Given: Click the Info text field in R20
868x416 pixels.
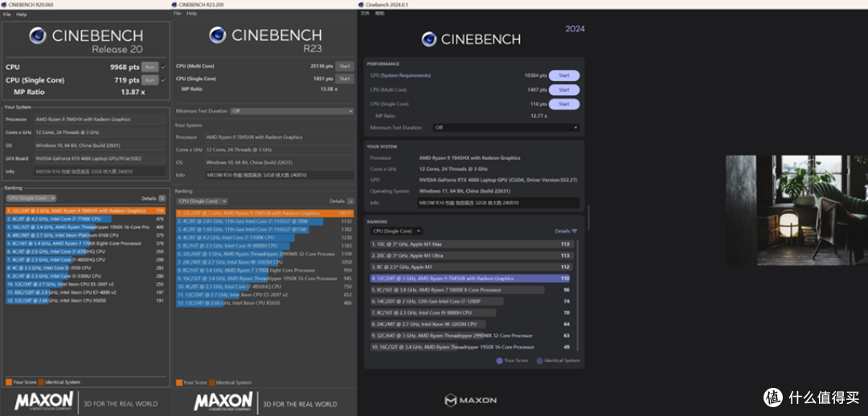Looking at the screenshot, I should click(100, 172).
